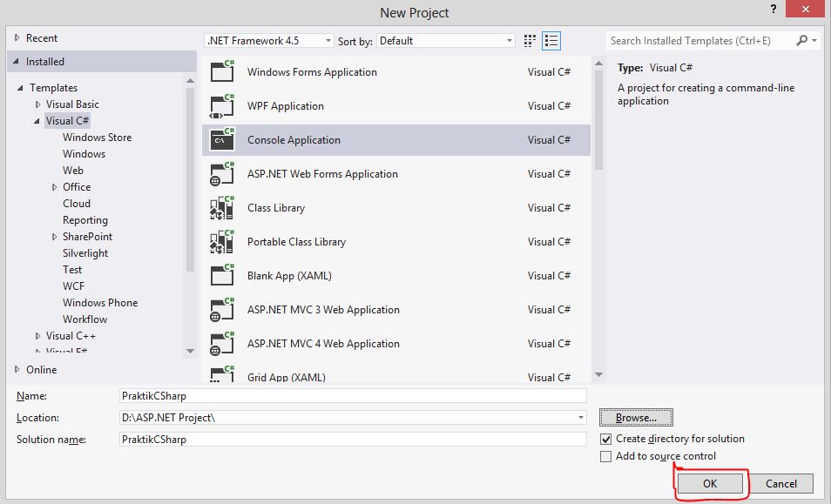Click the Console Application template icon
The width and height of the screenshot is (831, 504).
[221, 139]
